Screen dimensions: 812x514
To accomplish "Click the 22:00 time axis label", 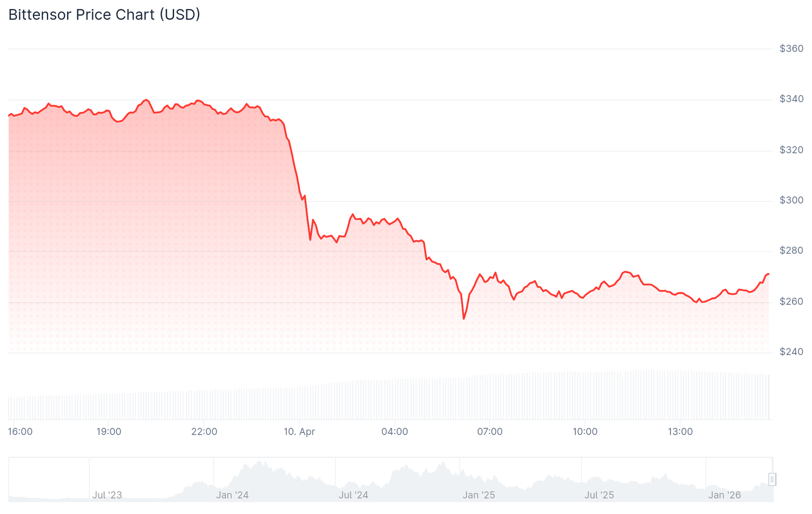I will (x=204, y=432).
